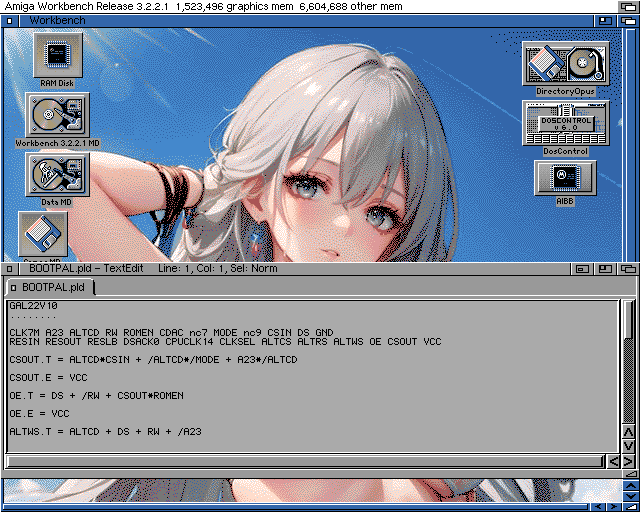Open the RAM Disk icon
The height and width of the screenshot is (512, 640).
tap(58, 56)
